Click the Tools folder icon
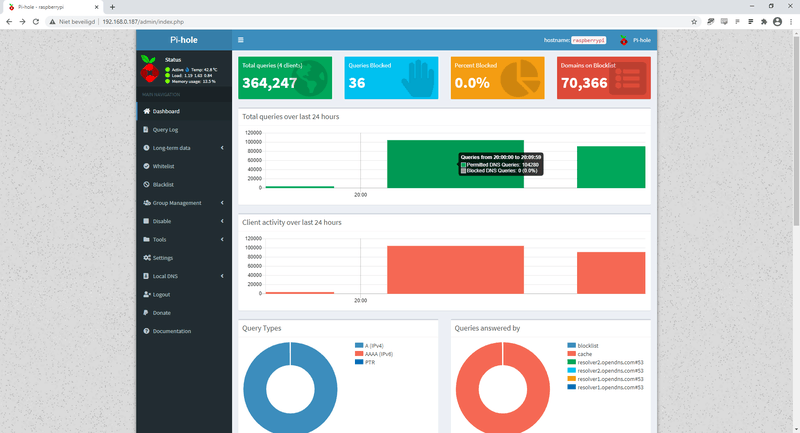The width and height of the screenshot is (800, 433). click(x=146, y=240)
